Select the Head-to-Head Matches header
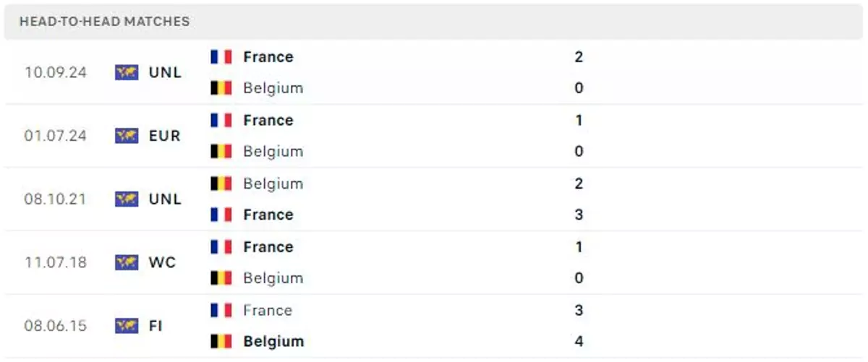This screenshot has height=362, width=868. [x=104, y=22]
